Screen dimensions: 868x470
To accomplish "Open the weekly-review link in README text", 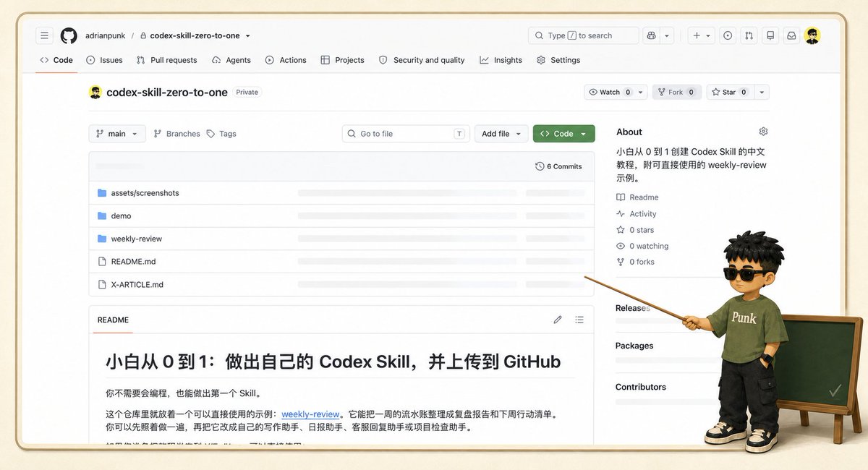I will [x=310, y=414].
